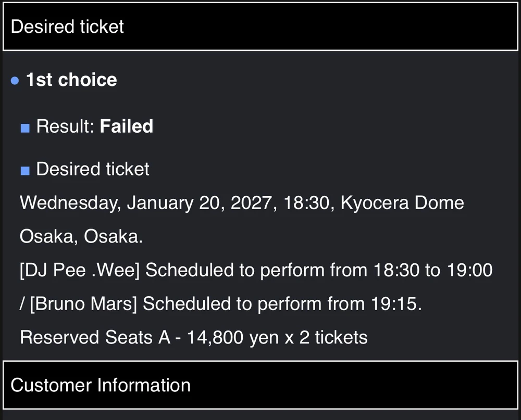Click the Desired ticket sub-label

[x=93, y=169]
